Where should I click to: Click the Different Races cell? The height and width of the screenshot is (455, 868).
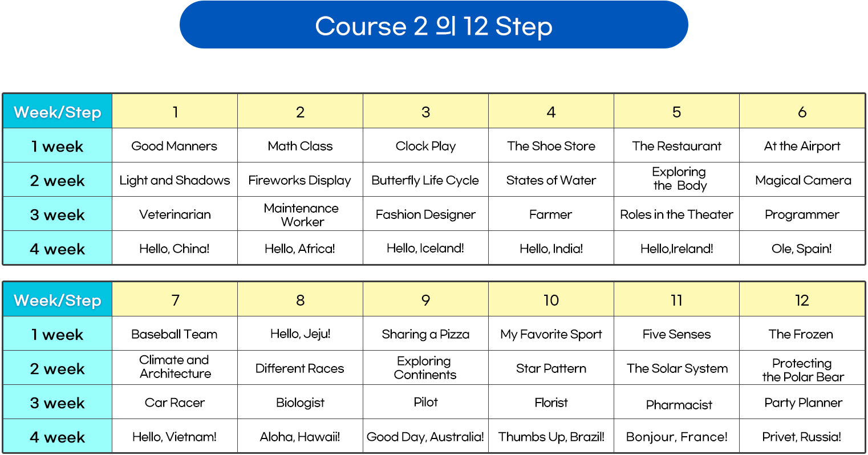tap(300, 368)
